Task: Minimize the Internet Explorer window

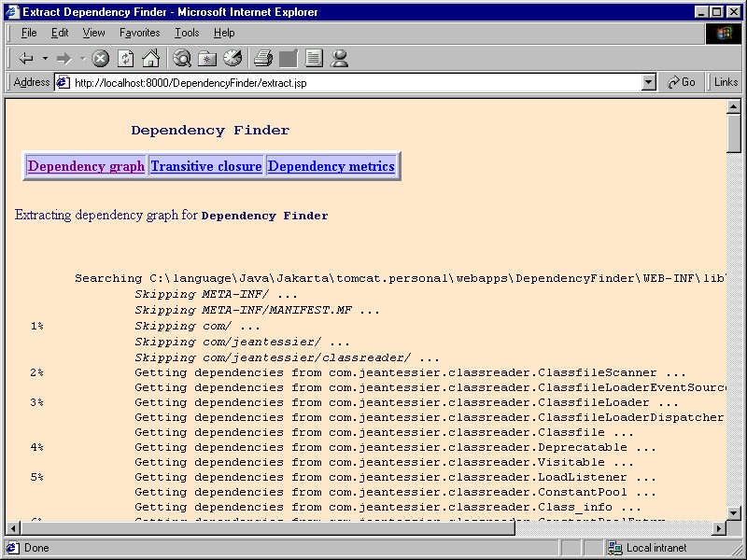Action: [701, 12]
